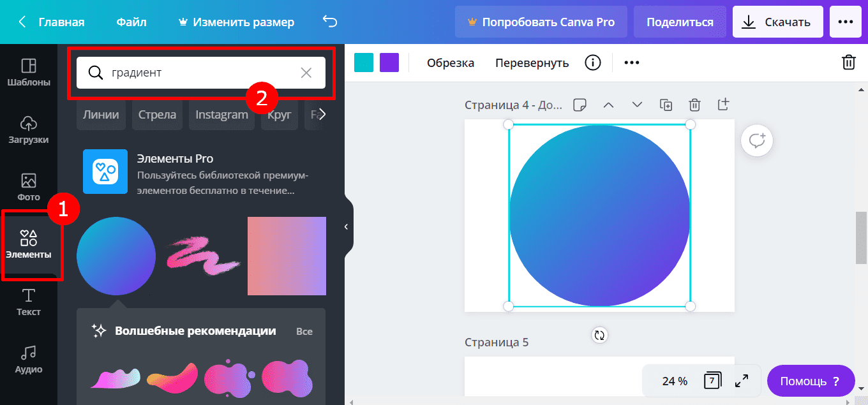
Task: Open the info icon in toolbar
Action: pyautogui.click(x=593, y=63)
